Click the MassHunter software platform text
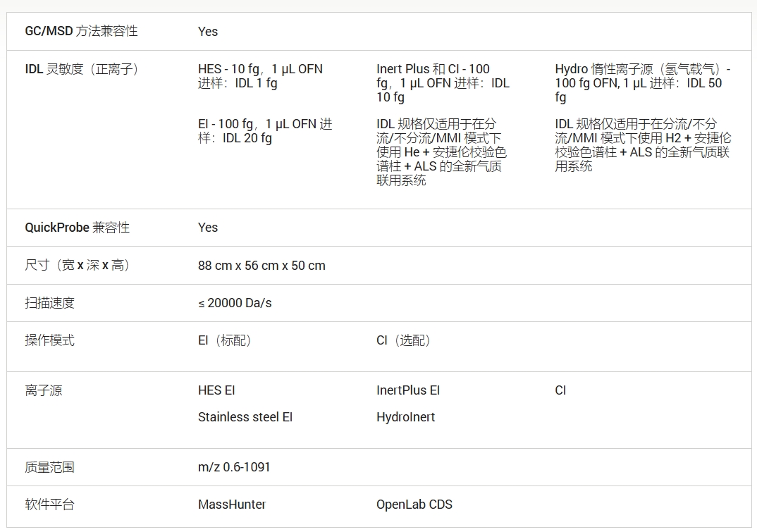The width and height of the screenshot is (757, 532). point(232,505)
